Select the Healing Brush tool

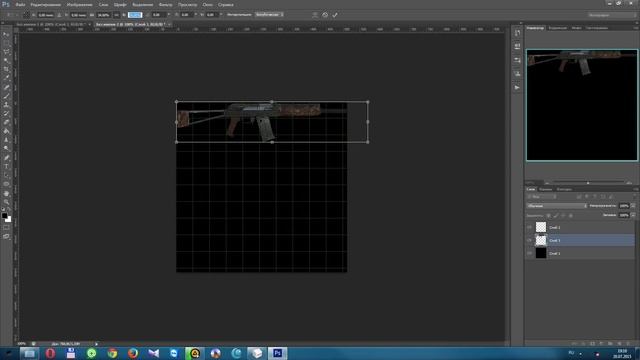coord(6,87)
